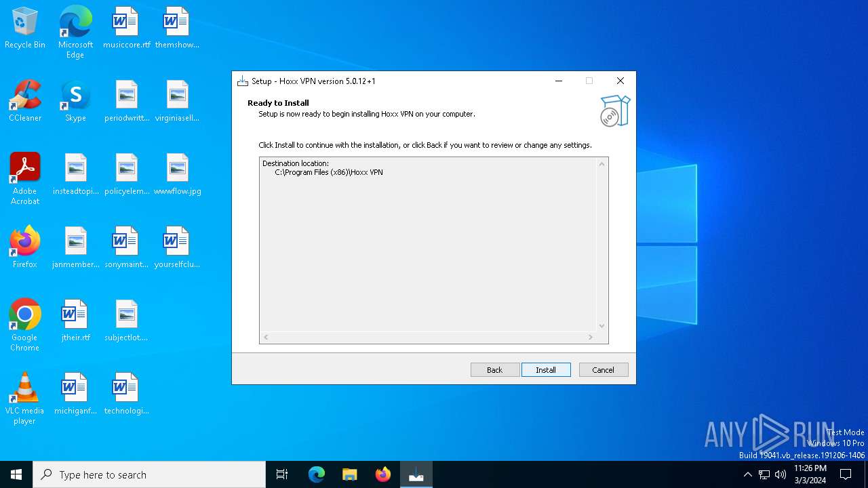Click the taskbar search box

point(149,474)
